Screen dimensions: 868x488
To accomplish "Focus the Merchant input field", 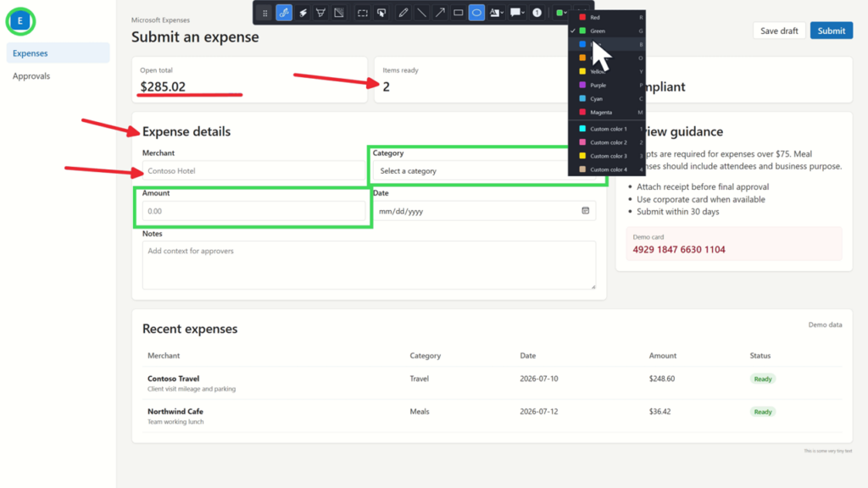I will (x=253, y=171).
